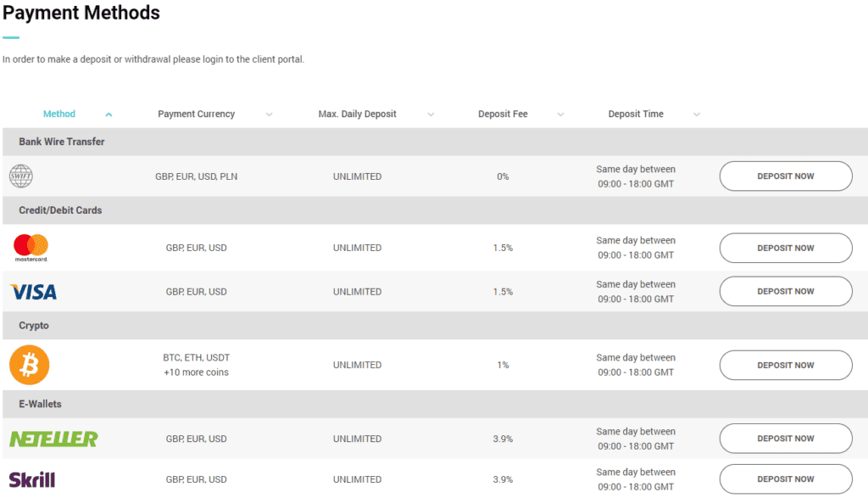
Task: Toggle the sort arrow beside Method
Action: coord(108,115)
